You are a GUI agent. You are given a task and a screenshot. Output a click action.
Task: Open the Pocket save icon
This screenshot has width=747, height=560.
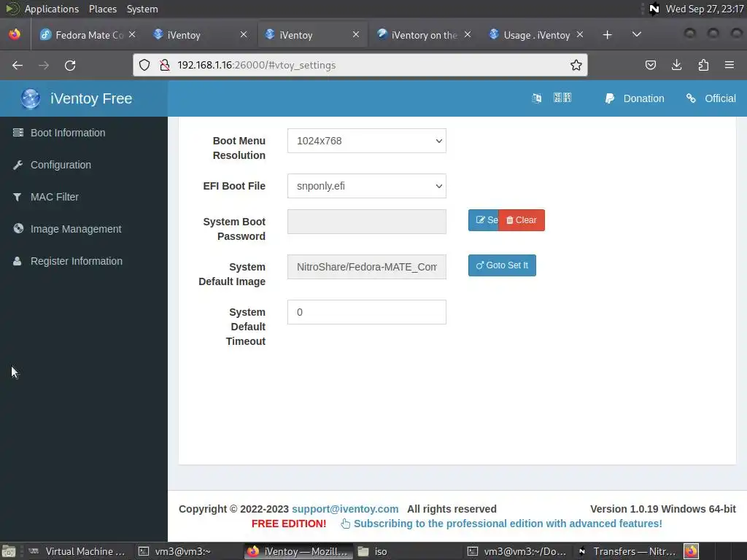650,65
